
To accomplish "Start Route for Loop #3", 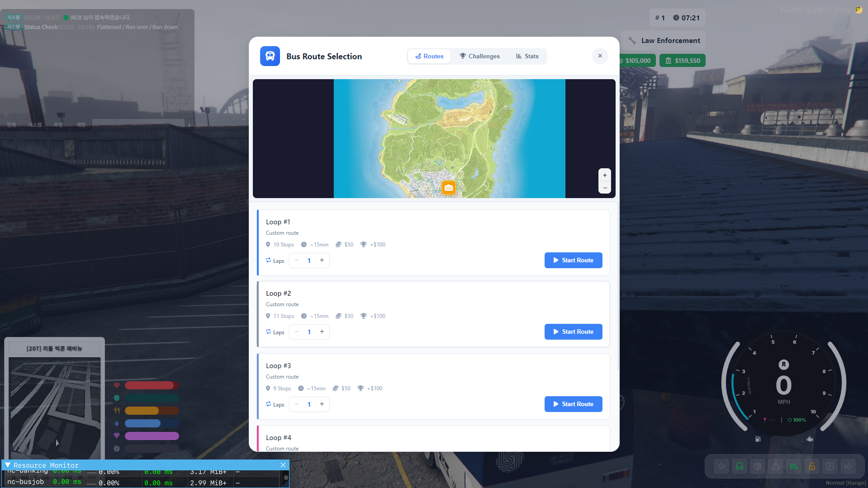I will (574, 404).
